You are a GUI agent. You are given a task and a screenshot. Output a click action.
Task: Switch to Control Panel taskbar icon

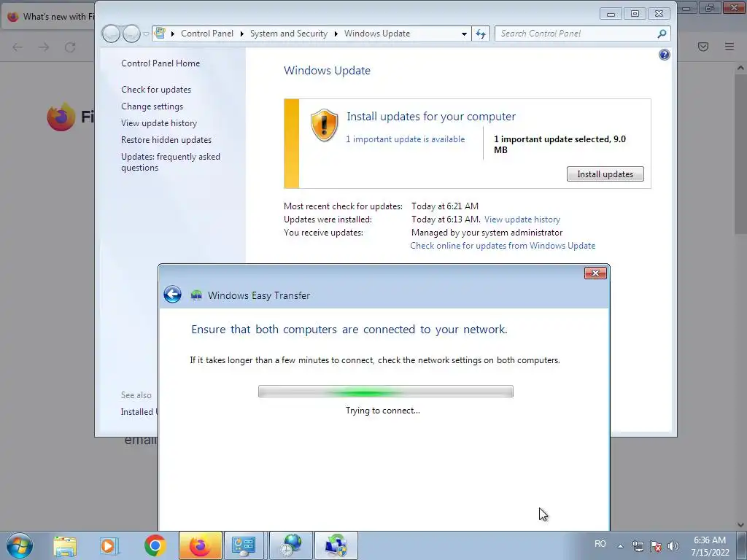[244, 545]
